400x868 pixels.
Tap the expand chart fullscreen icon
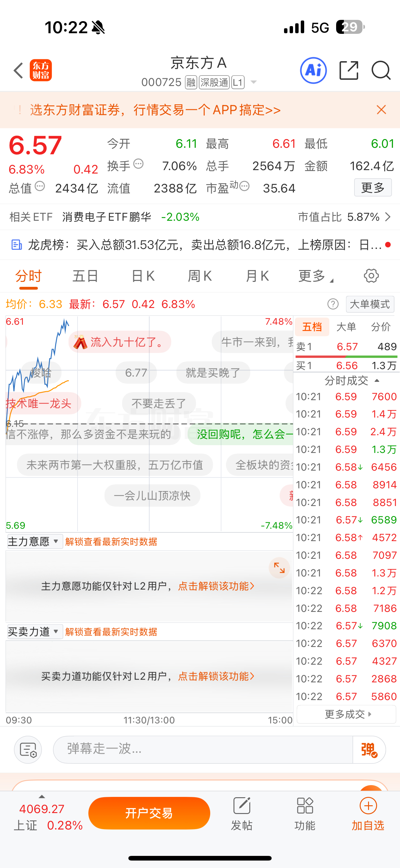[x=279, y=568]
